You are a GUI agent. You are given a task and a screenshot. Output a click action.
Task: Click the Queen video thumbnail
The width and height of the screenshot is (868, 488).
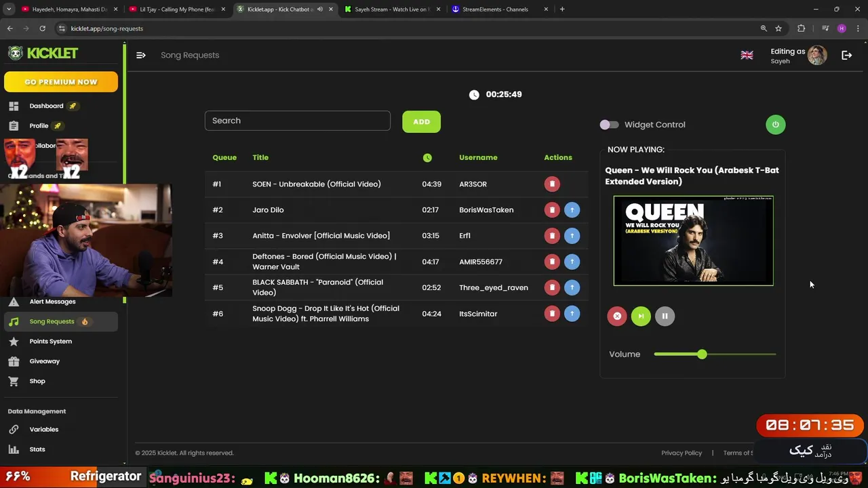click(693, 241)
